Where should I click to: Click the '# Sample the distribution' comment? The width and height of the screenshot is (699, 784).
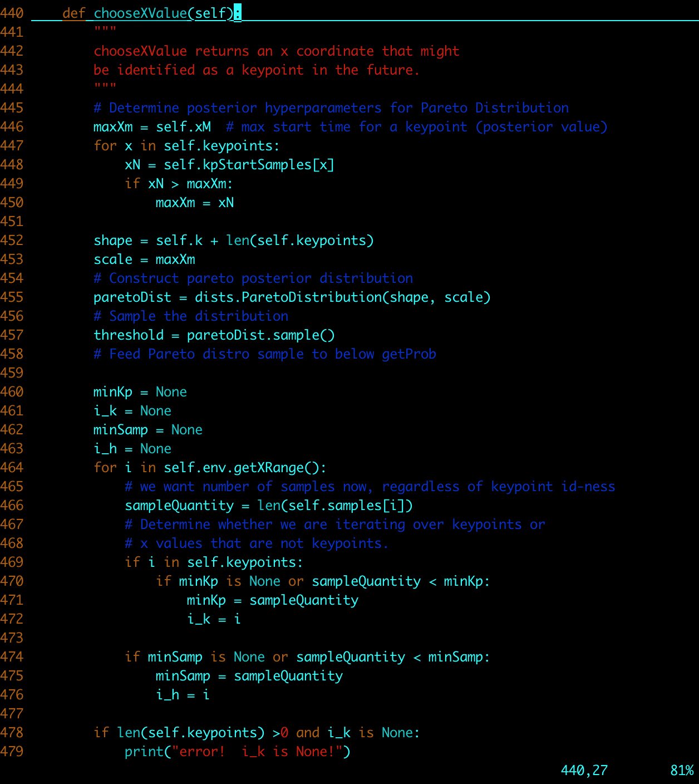(191, 316)
